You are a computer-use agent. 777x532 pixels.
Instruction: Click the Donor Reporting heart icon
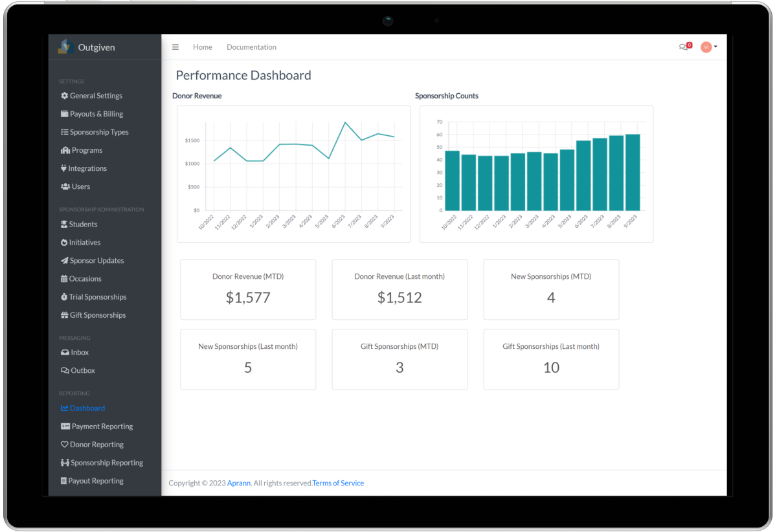(x=64, y=445)
